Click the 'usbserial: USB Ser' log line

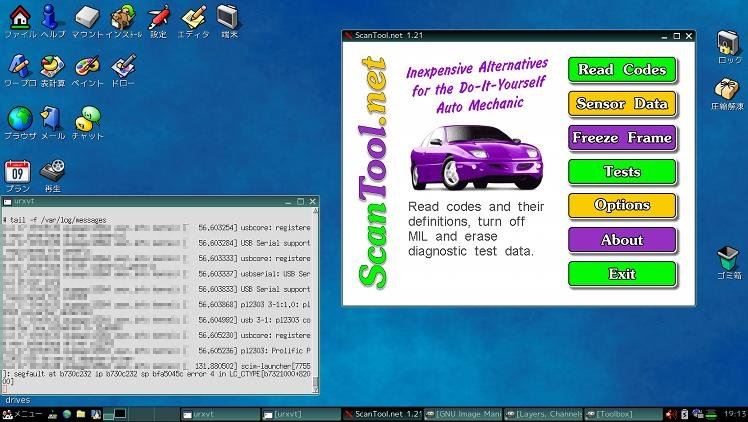tap(275, 274)
